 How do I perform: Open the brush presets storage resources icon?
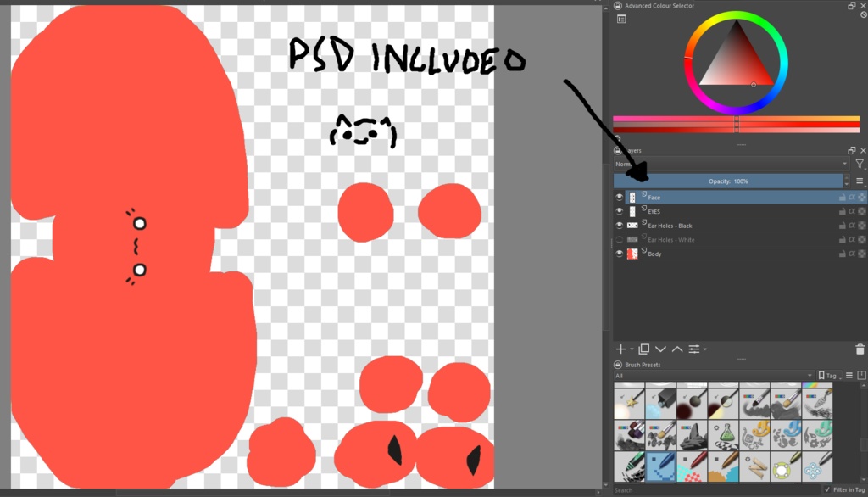click(x=861, y=376)
